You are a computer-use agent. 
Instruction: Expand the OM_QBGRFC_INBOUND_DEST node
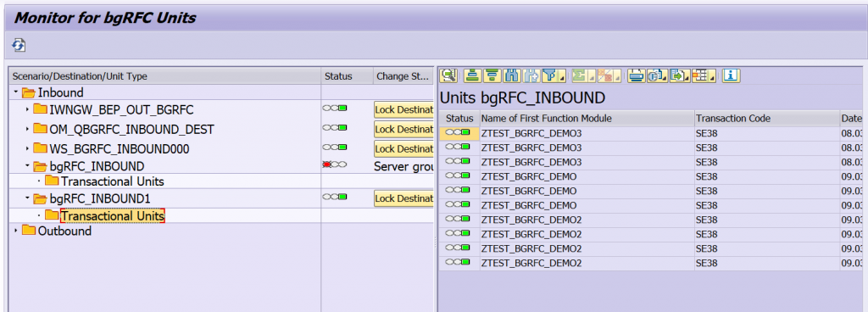(27, 130)
